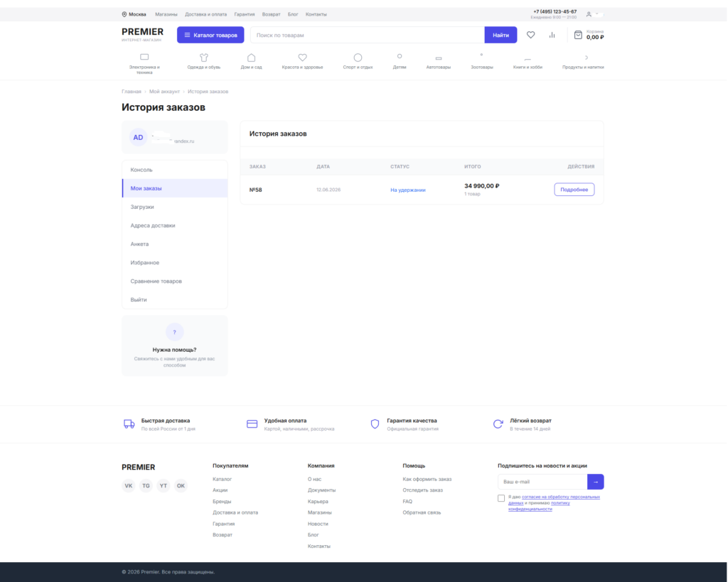Check the personal data consent checkbox

click(501, 498)
